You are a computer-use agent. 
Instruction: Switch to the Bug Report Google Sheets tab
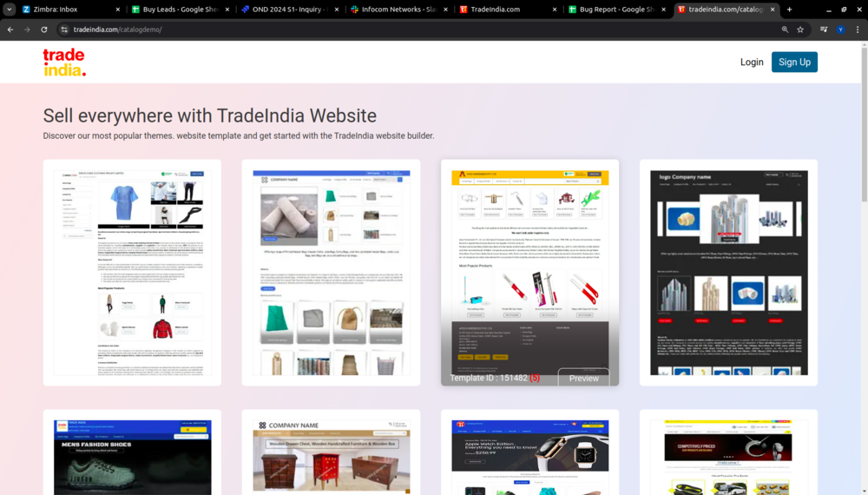coord(618,10)
